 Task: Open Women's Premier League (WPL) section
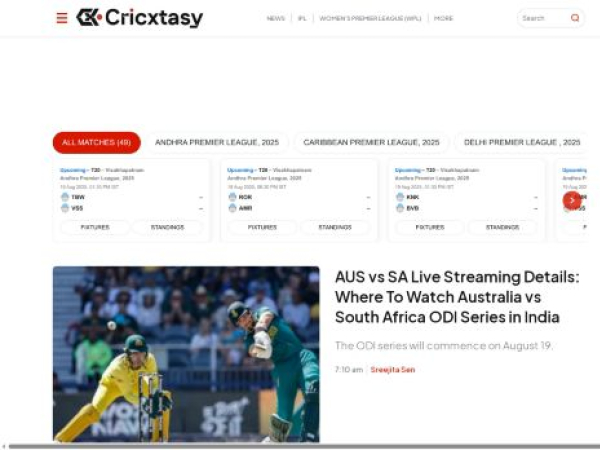point(370,18)
